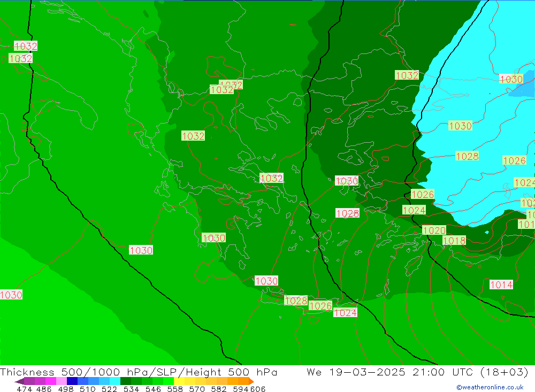
Task: Select the legend value 474
Action: [24, 389]
